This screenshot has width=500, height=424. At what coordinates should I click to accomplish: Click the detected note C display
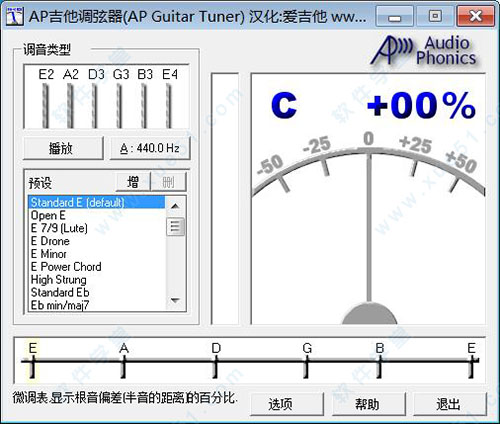coord(284,106)
